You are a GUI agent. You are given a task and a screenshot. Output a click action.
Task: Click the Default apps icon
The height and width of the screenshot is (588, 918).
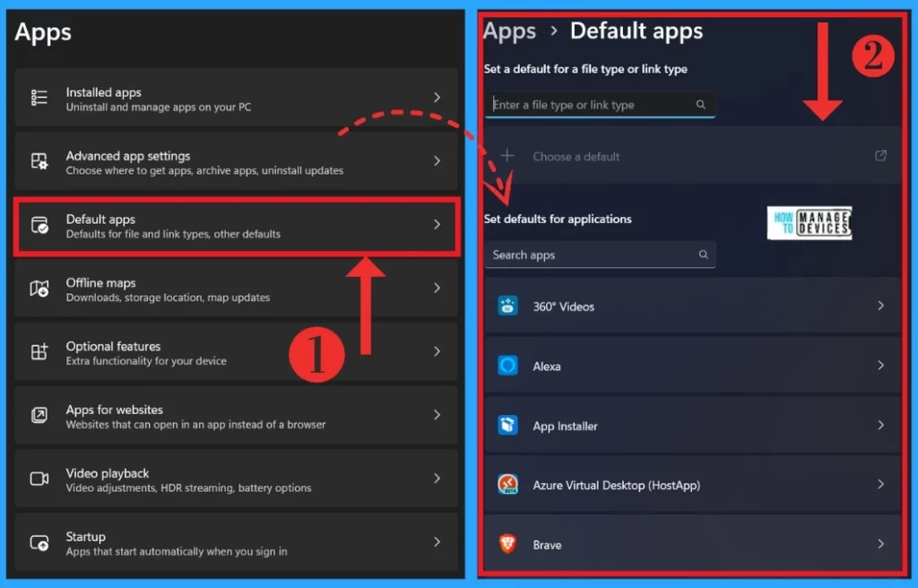[x=39, y=225]
